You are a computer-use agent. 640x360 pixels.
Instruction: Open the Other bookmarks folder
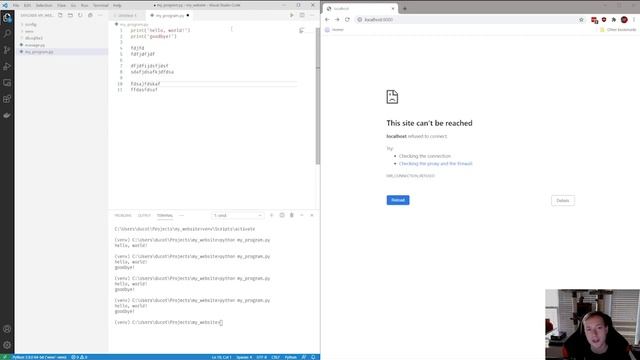pyautogui.click(x=618, y=30)
